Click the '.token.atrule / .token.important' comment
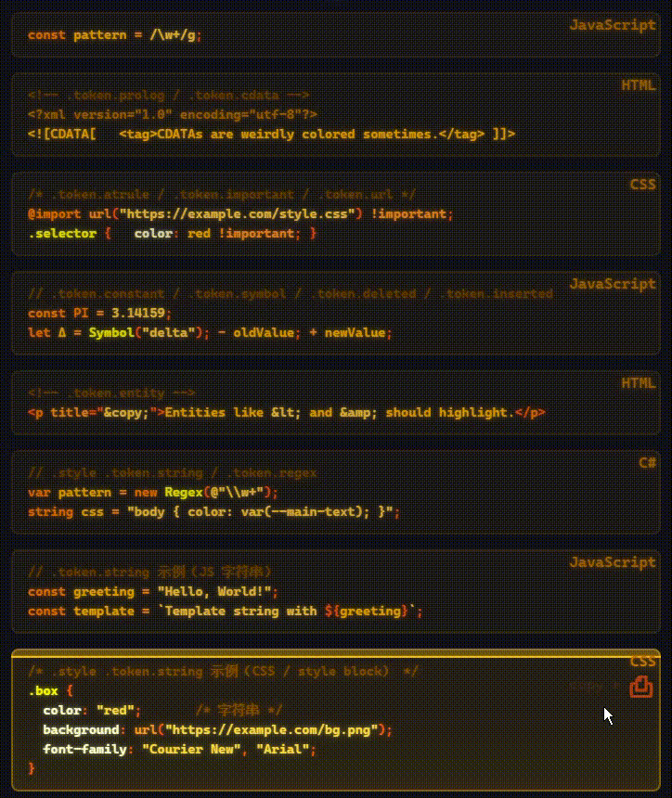 (x=222, y=195)
